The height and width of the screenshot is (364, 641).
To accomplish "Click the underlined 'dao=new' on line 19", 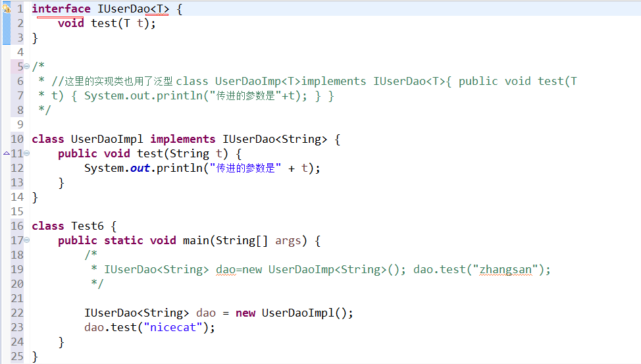I will [x=239, y=269].
